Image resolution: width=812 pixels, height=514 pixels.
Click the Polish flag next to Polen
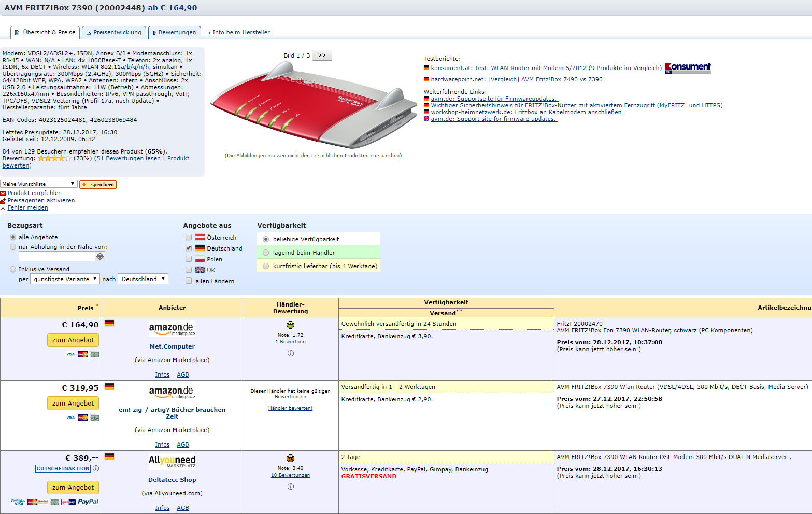(x=200, y=259)
